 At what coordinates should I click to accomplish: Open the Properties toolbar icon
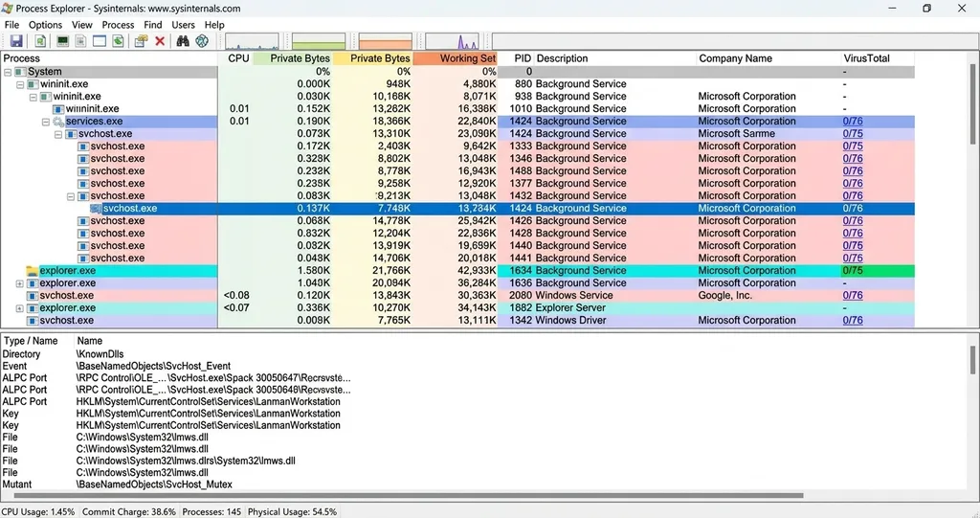142,41
